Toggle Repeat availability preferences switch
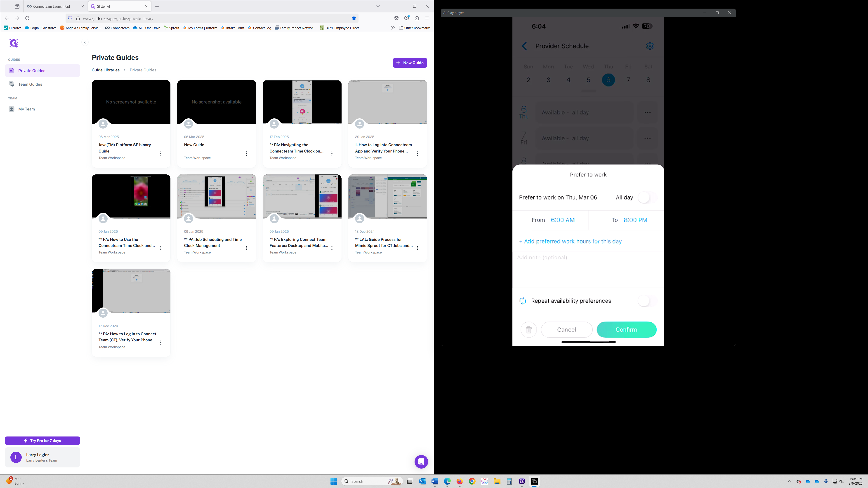The width and height of the screenshot is (868, 488). tap(647, 301)
